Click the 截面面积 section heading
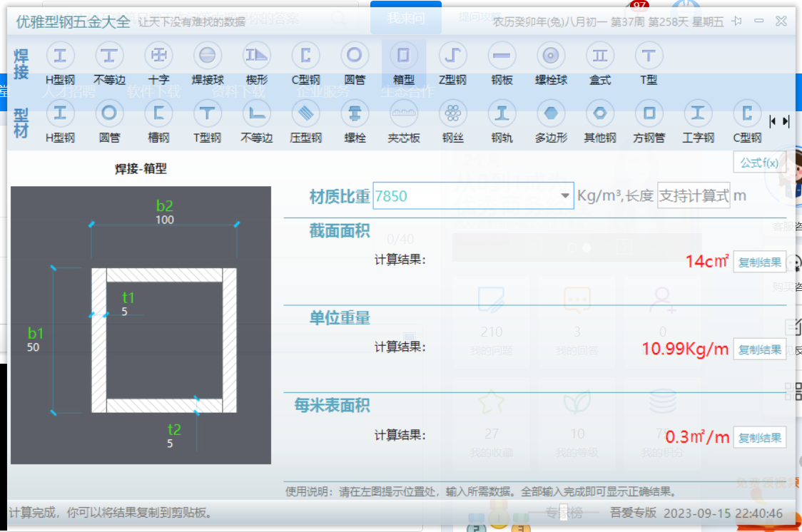 click(339, 231)
